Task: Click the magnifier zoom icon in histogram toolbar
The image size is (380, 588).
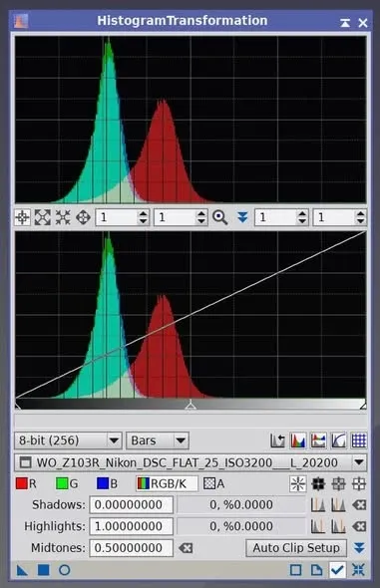Action: [x=220, y=217]
